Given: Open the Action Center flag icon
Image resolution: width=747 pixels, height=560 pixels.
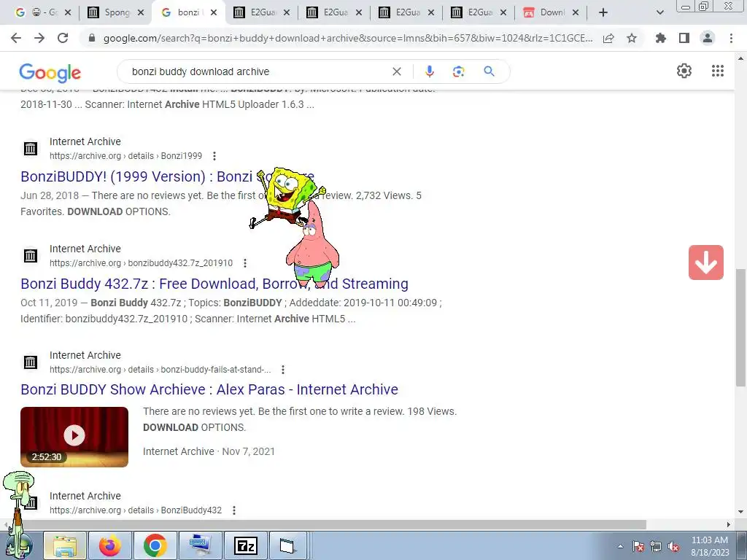Looking at the screenshot, I should pyautogui.click(x=638, y=547).
